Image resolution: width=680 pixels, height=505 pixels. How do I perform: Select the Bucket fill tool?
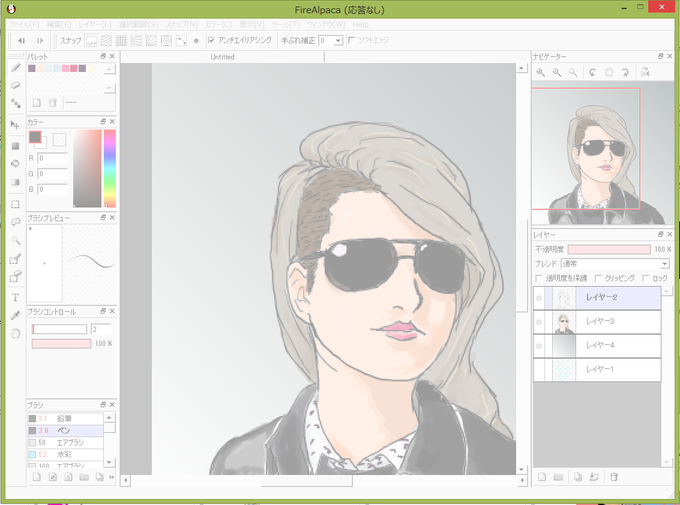pyautogui.click(x=16, y=164)
